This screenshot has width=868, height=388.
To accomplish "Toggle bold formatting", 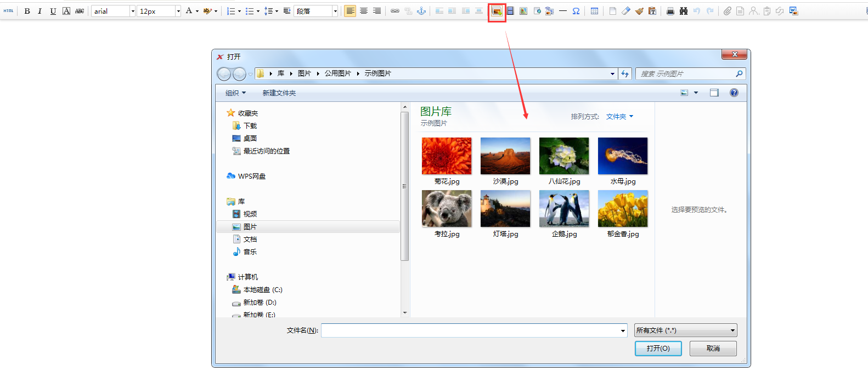I will [27, 11].
